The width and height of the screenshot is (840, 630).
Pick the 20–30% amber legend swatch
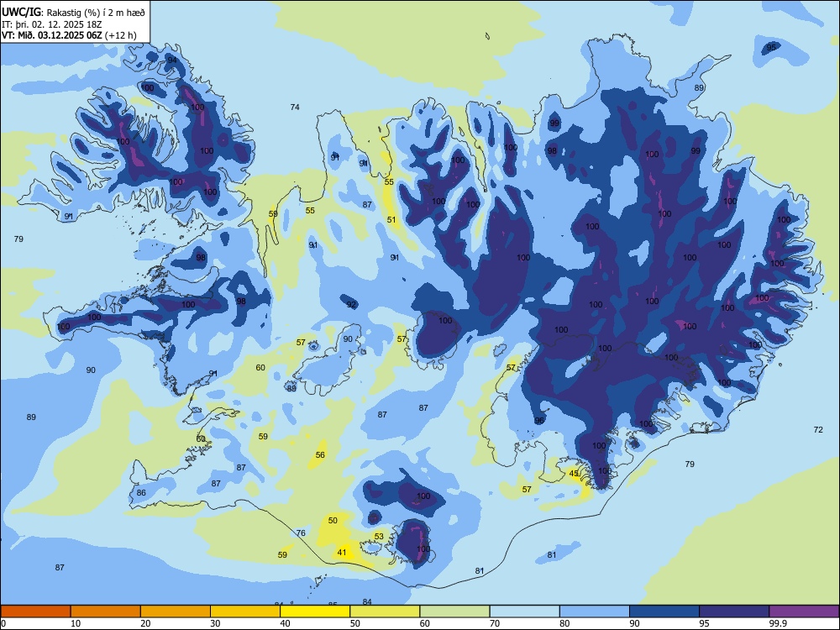tap(176, 612)
